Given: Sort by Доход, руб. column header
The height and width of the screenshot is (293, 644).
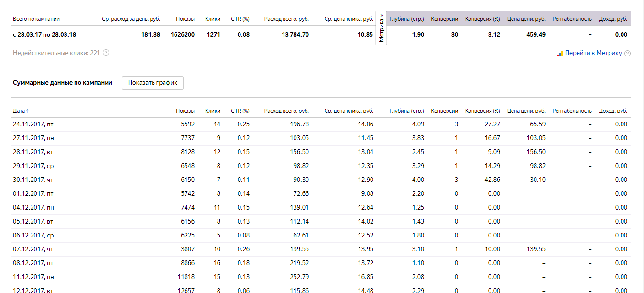Looking at the screenshot, I should 613,111.
